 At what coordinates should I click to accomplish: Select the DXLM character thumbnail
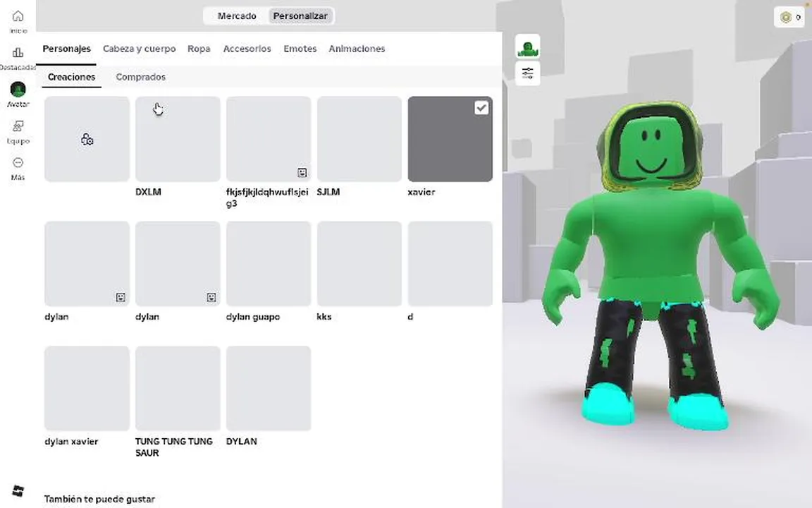178,139
